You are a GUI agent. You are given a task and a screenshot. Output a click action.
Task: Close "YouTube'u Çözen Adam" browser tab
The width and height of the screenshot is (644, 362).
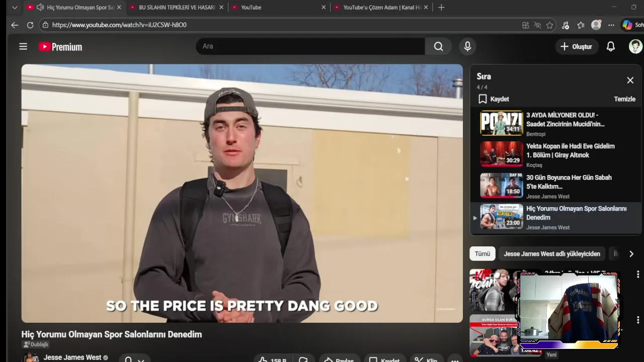(426, 8)
